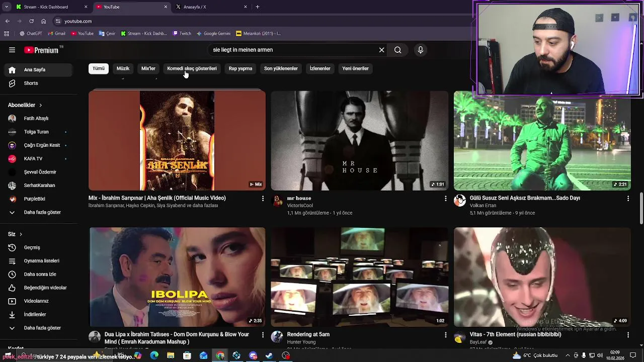Open Microsoft Edge from the taskbar
Screen dimensions: 644x362
(154, 355)
